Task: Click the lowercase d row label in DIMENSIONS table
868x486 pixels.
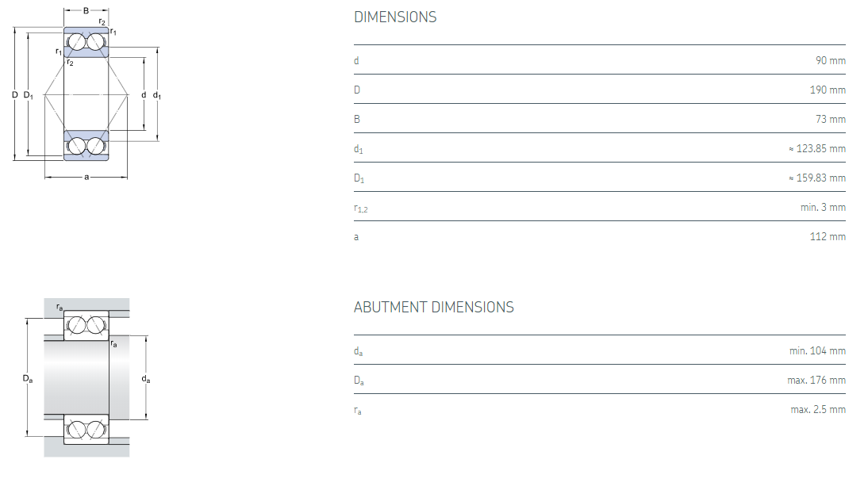Action: point(356,61)
